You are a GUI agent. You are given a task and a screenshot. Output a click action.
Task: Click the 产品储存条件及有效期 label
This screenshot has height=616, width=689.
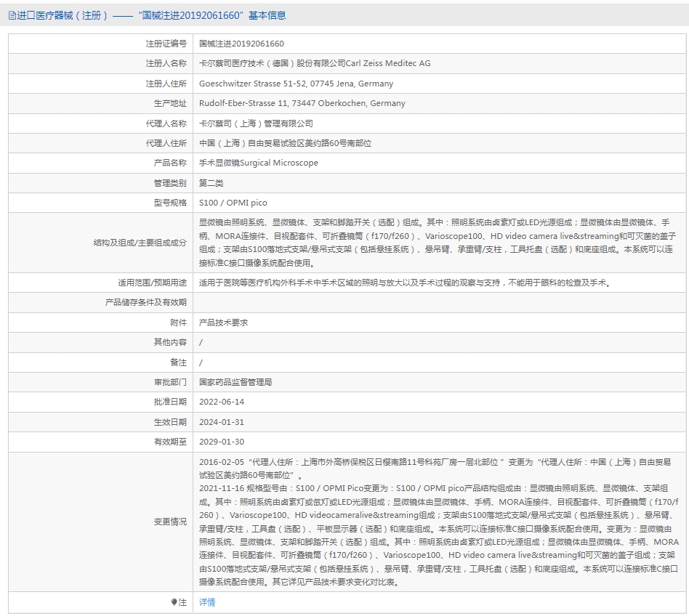tap(146, 302)
